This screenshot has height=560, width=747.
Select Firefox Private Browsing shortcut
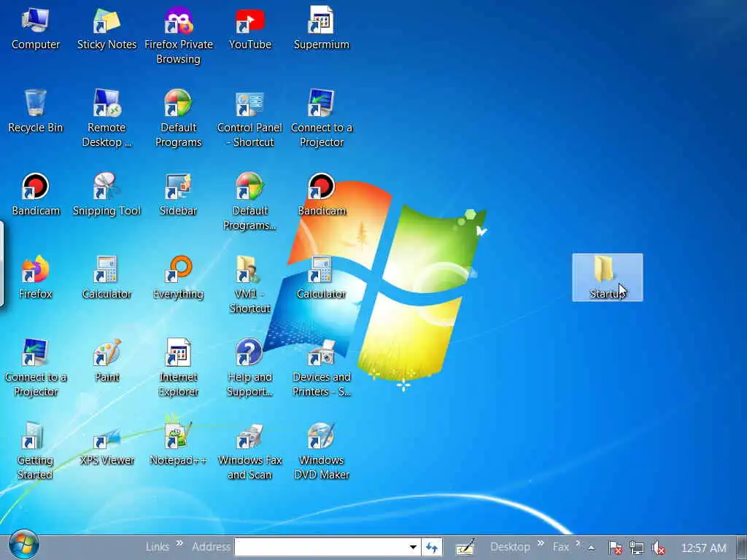[178, 36]
